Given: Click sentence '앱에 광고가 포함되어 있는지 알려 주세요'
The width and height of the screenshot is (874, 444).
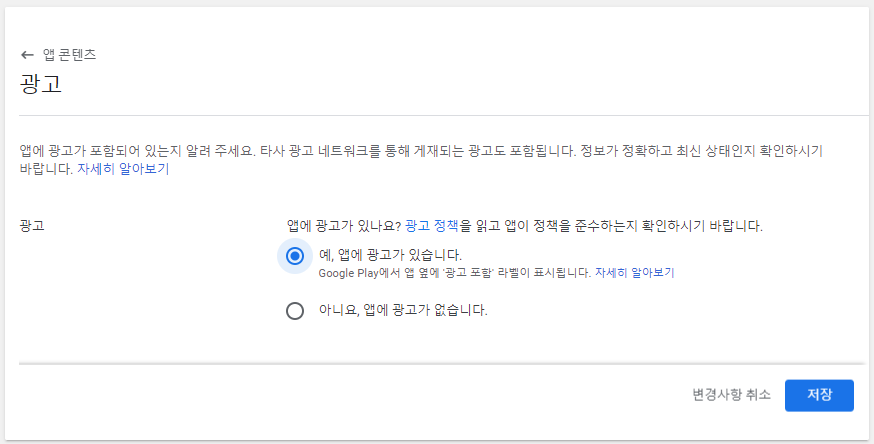Looking at the screenshot, I should (136, 150).
